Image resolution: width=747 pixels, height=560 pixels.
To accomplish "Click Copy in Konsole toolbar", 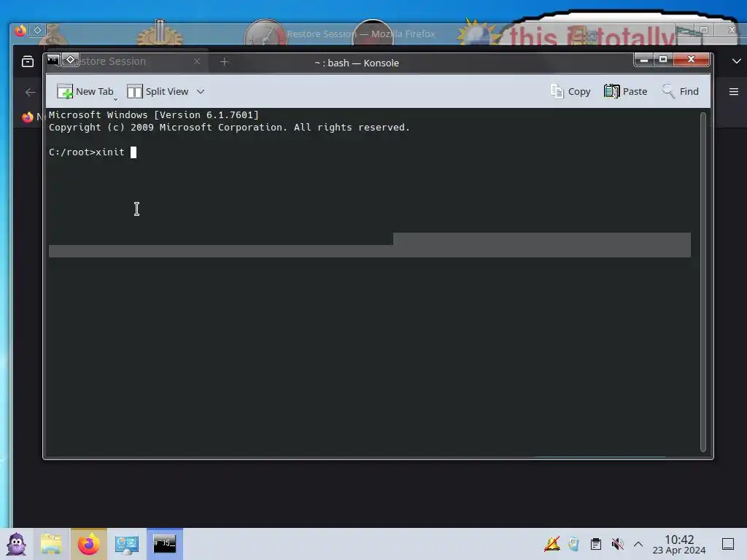I will point(570,91).
